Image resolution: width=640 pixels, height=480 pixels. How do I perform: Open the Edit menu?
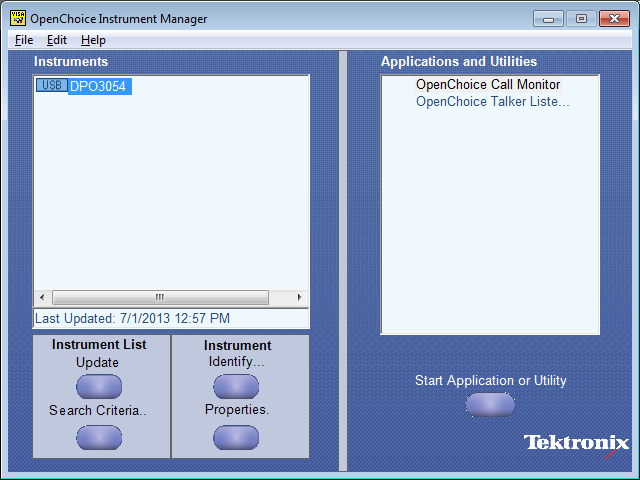[57, 40]
